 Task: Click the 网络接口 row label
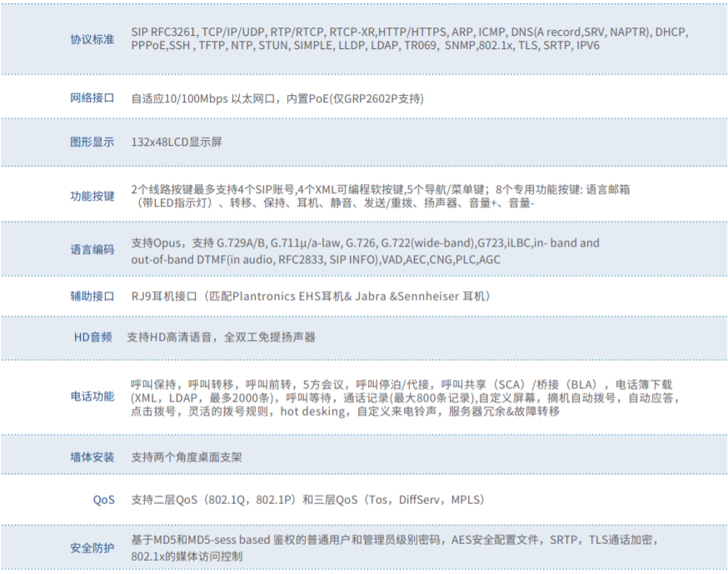92,98
